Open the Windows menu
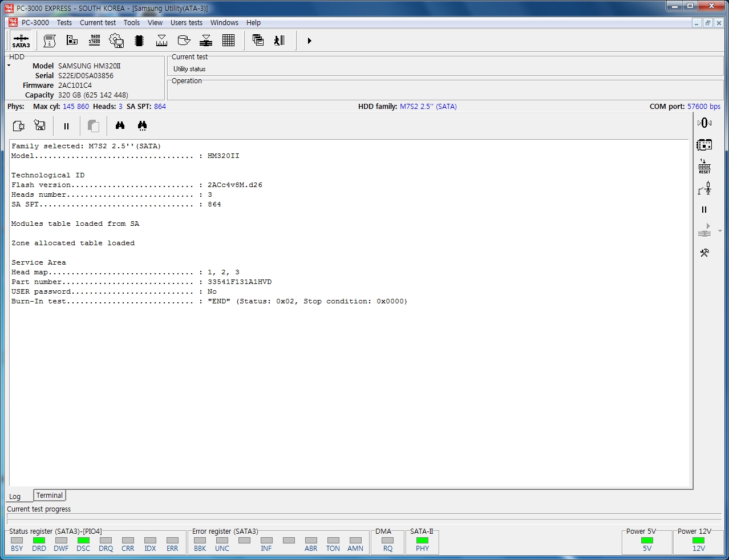Image resolution: width=729 pixels, height=560 pixels. click(224, 23)
